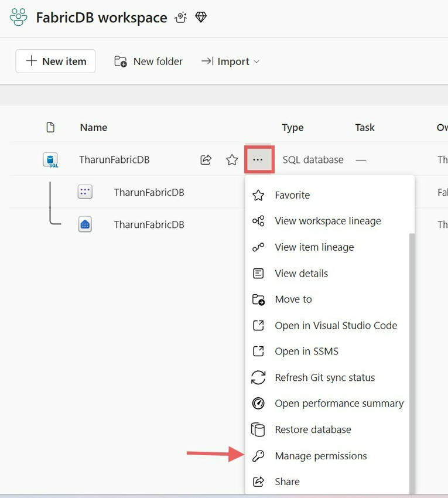
Task: Click the New folder button
Action: pos(148,61)
